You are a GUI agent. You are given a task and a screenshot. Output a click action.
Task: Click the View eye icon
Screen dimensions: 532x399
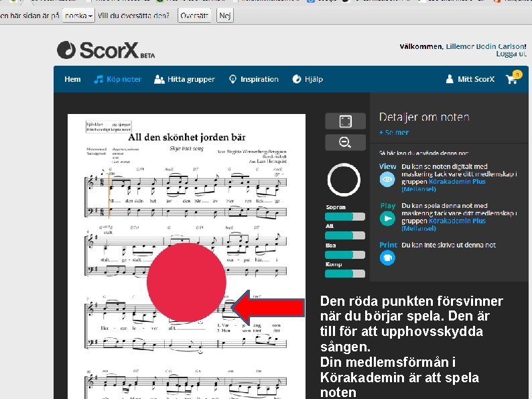(x=387, y=179)
